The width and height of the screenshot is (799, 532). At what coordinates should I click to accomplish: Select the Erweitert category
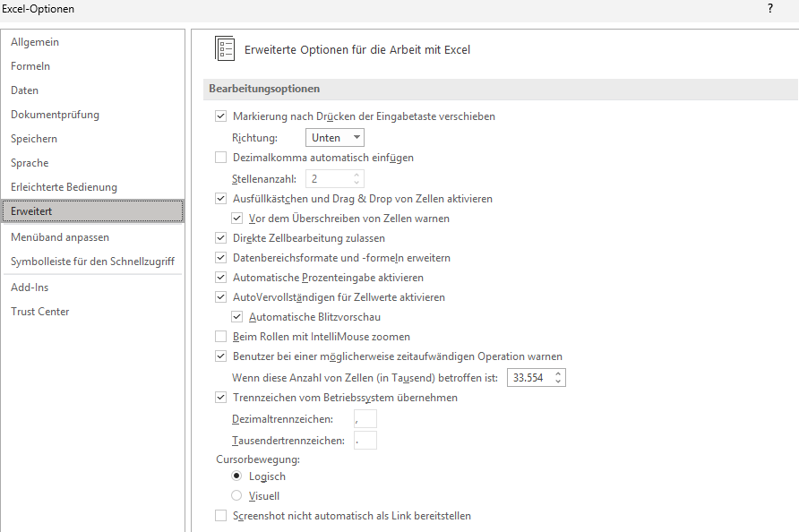[93, 211]
